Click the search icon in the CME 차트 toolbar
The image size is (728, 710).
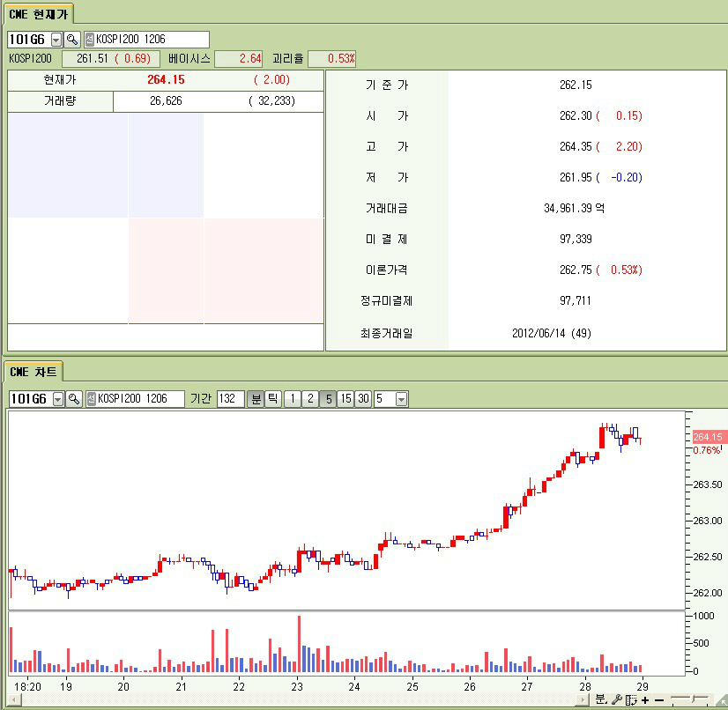pos(74,399)
